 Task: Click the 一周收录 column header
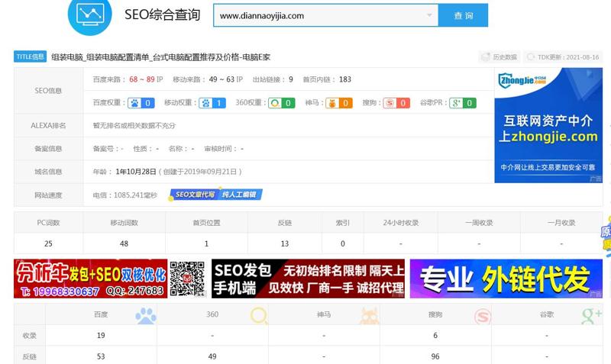(x=479, y=223)
